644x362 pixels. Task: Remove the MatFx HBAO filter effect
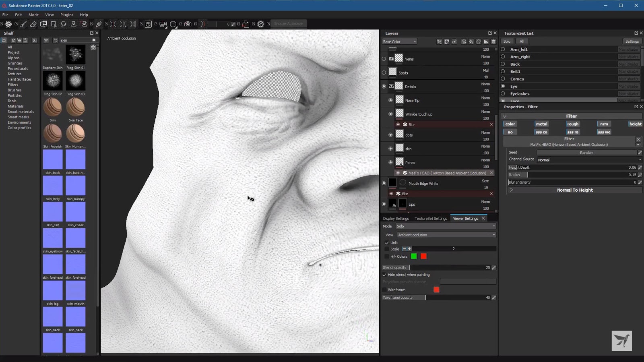491,173
